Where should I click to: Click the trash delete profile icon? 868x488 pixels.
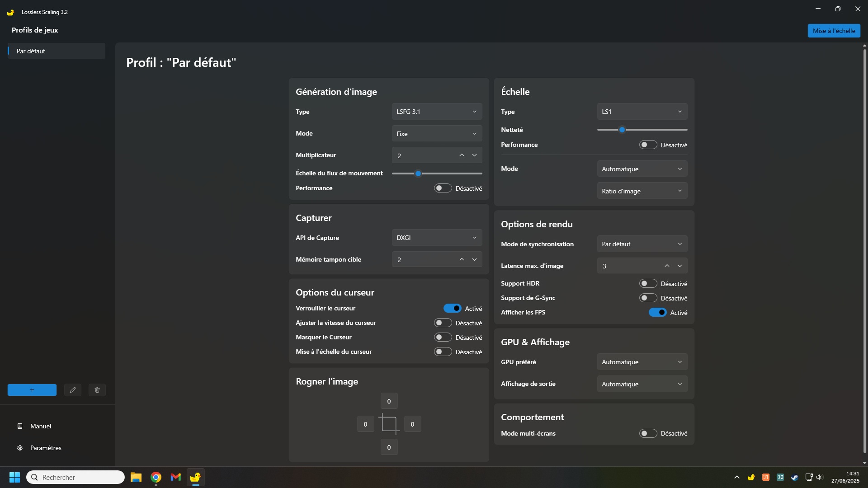pyautogui.click(x=97, y=390)
